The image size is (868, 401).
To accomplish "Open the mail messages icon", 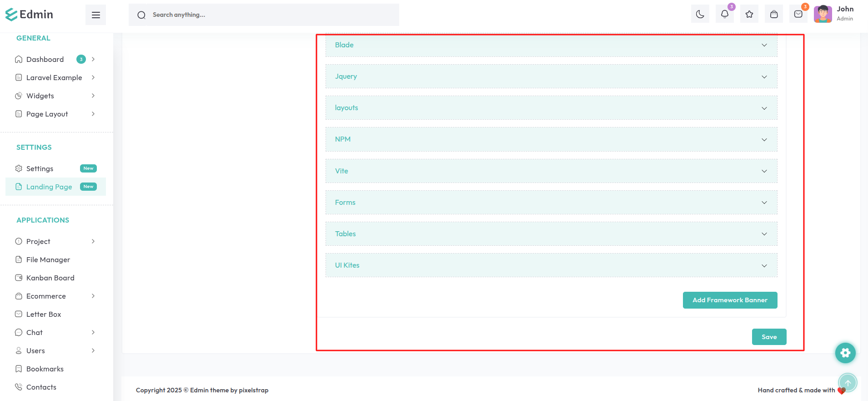I will (798, 15).
